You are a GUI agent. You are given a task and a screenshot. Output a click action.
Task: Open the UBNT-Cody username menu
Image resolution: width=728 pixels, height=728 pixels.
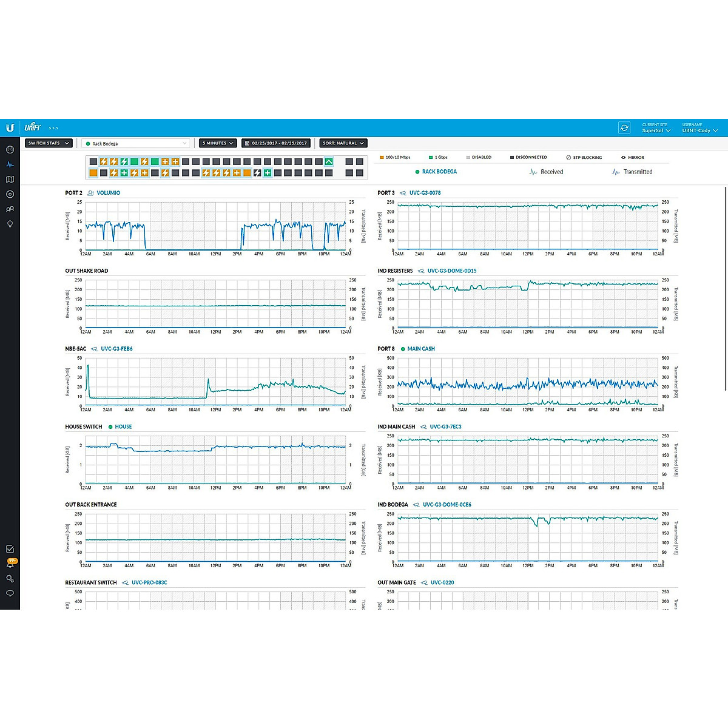(x=699, y=130)
